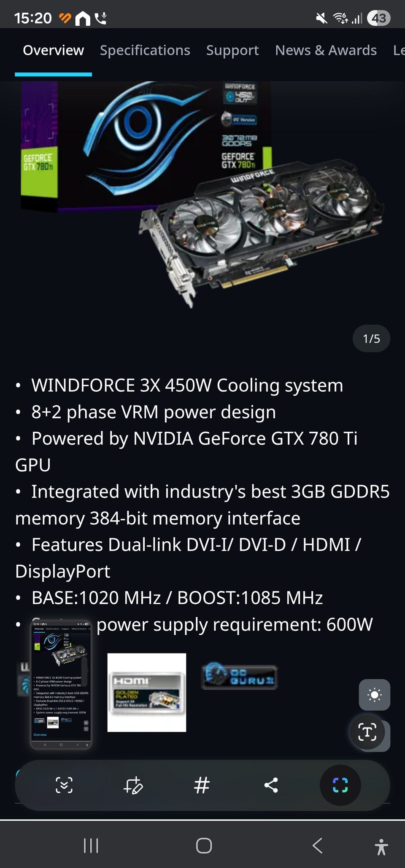The width and height of the screenshot is (405, 868).
Task: Tap the Android back navigation button
Action: pos(317,846)
